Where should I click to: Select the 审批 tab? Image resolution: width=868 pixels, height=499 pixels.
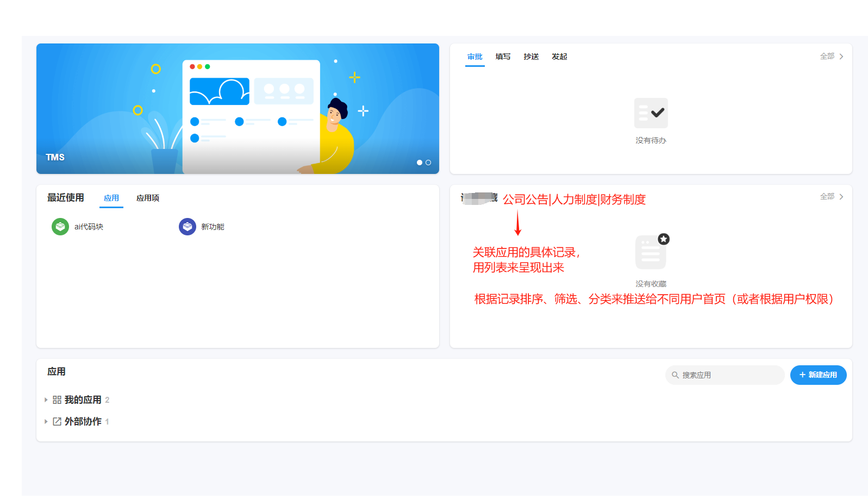coord(475,57)
